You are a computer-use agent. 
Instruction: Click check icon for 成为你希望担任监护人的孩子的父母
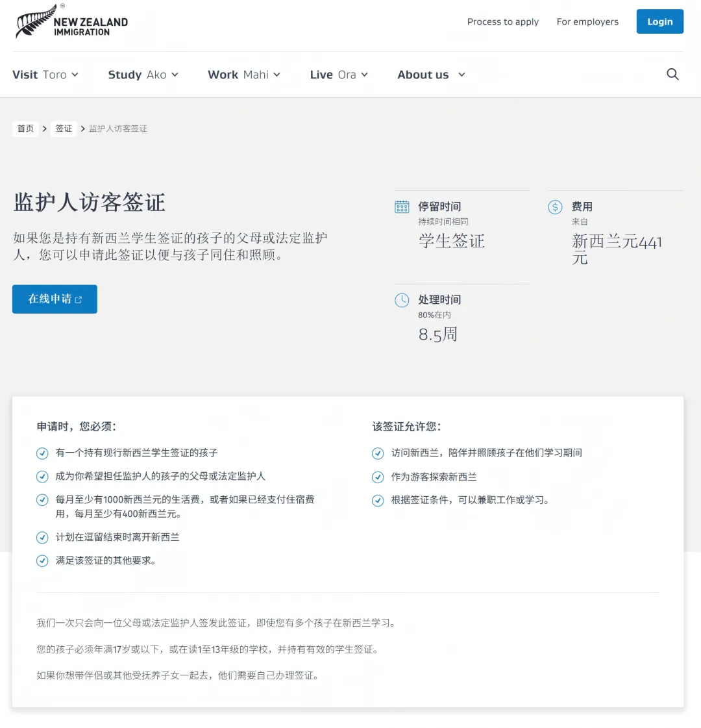(42, 477)
